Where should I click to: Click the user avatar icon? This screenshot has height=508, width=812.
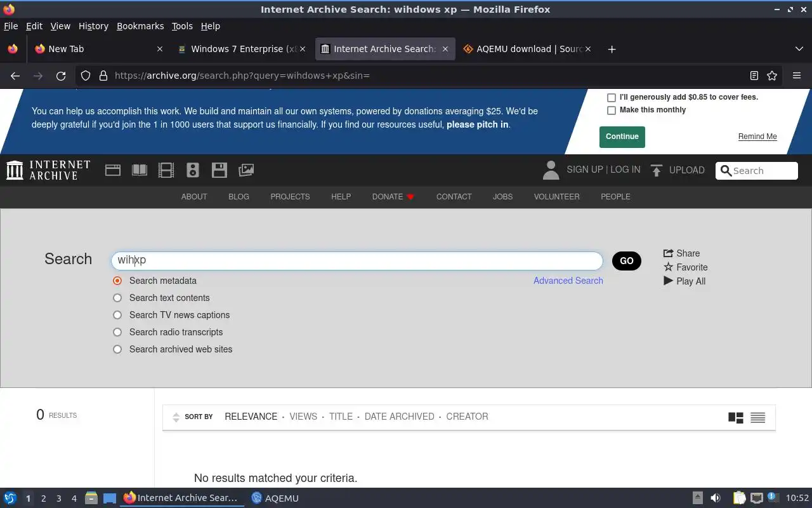click(x=551, y=170)
